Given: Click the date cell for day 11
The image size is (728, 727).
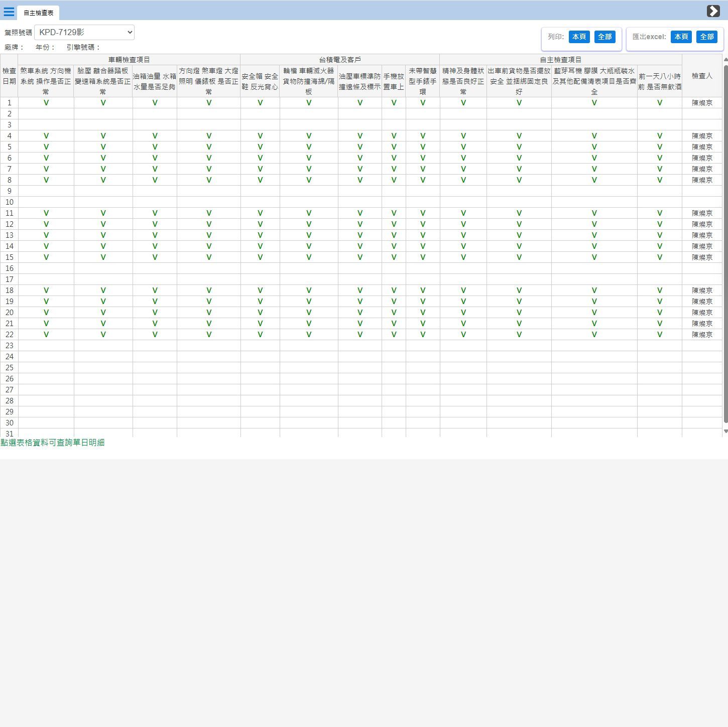Looking at the screenshot, I should click(9, 213).
